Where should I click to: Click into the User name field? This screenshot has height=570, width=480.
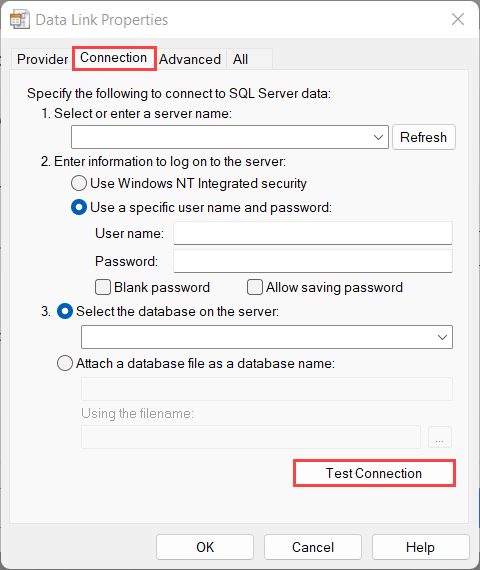tap(313, 233)
